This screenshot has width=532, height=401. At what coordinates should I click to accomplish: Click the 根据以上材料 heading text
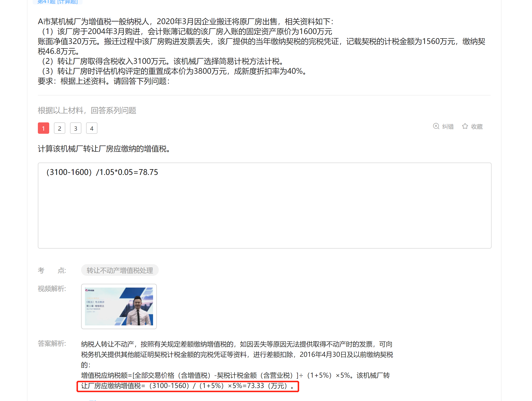pos(87,111)
